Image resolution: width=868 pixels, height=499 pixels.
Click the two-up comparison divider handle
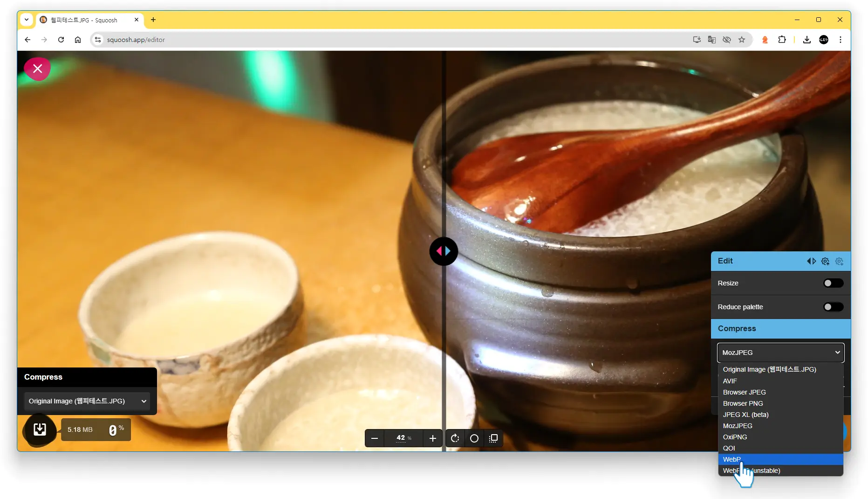tap(444, 251)
